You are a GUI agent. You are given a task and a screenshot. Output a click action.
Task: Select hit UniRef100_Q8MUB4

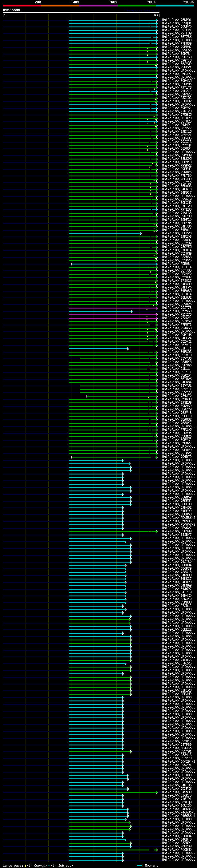pos(176,565)
